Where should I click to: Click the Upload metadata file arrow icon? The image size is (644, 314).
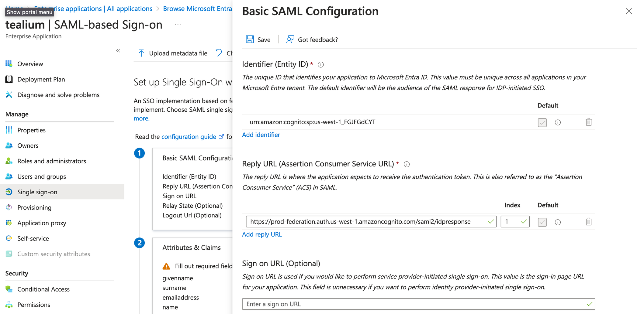(141, 53)
